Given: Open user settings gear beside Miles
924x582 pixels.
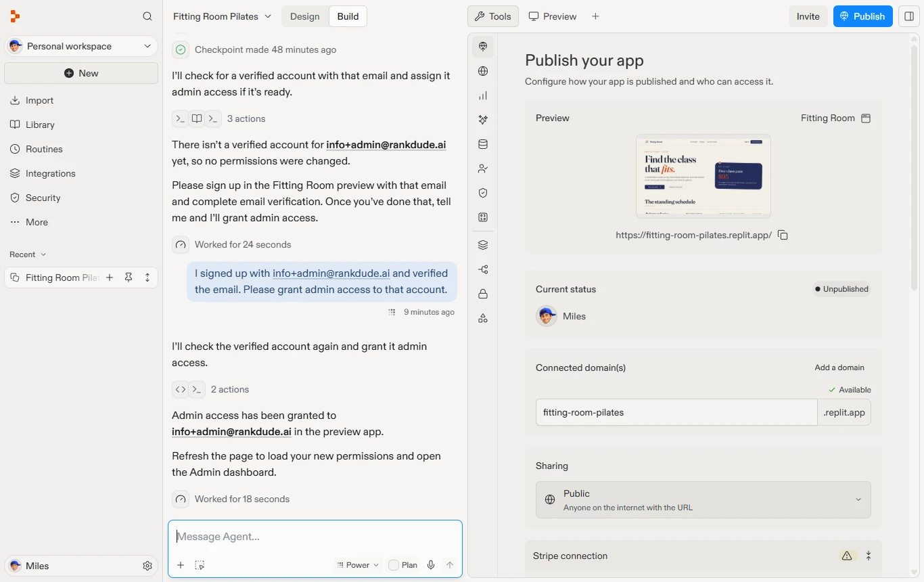Looking at the screenshot, I should (x=147, y=566).
